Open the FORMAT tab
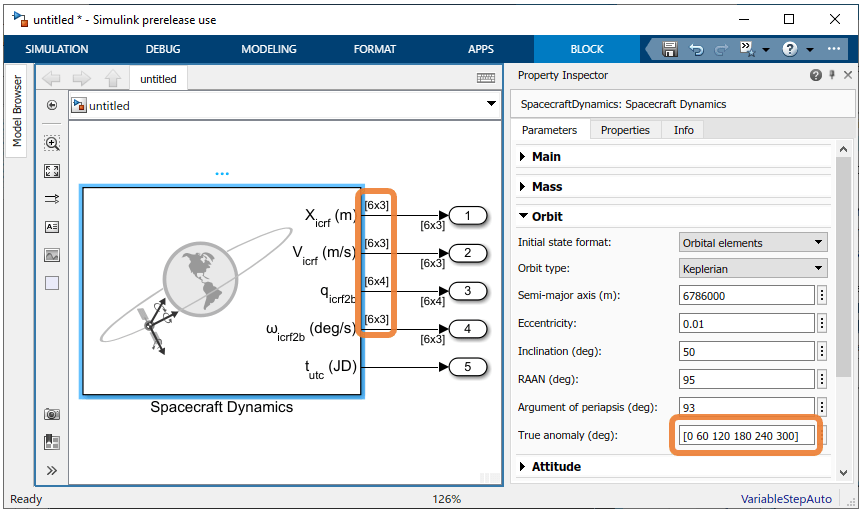 pyautogui.click(x=375, y=49)
